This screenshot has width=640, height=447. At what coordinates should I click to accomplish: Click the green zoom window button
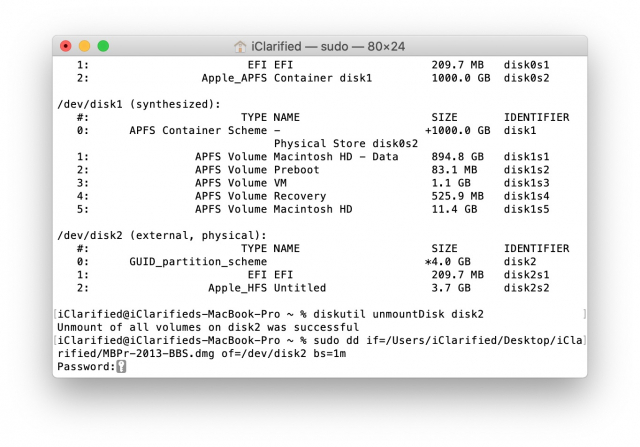click(103, 46)
